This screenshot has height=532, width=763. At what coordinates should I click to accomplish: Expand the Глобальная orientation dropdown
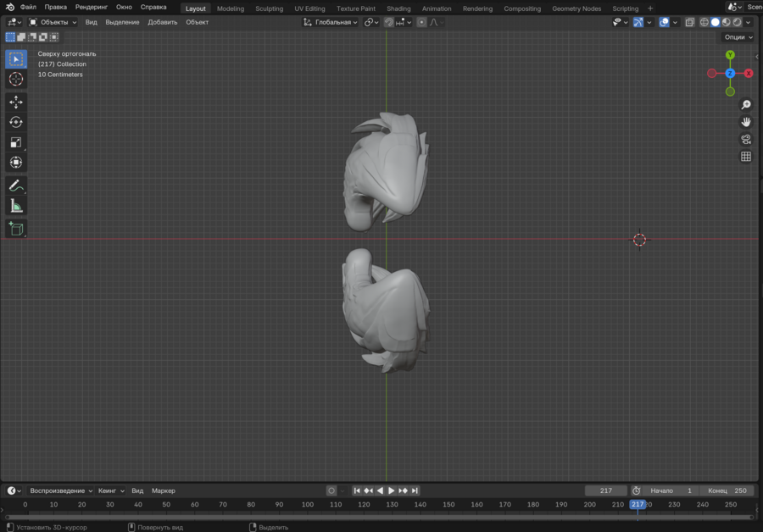331,22
